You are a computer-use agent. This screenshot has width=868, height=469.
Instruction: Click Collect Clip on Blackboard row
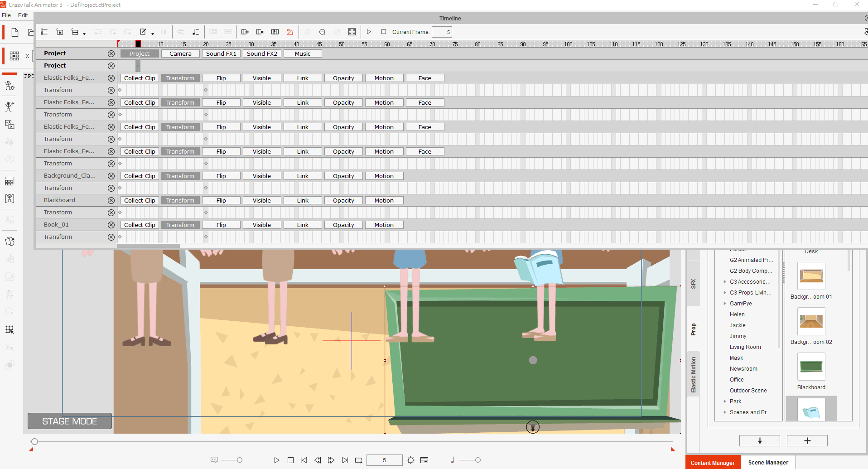coord(140,200)
